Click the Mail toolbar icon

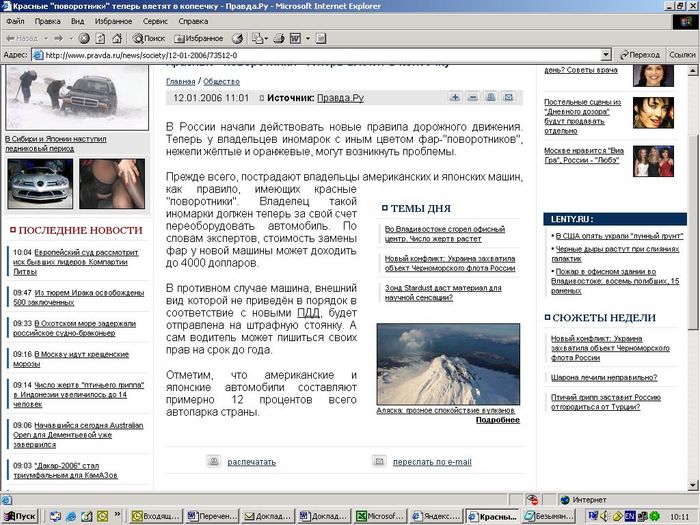click(x=257, y=39)
